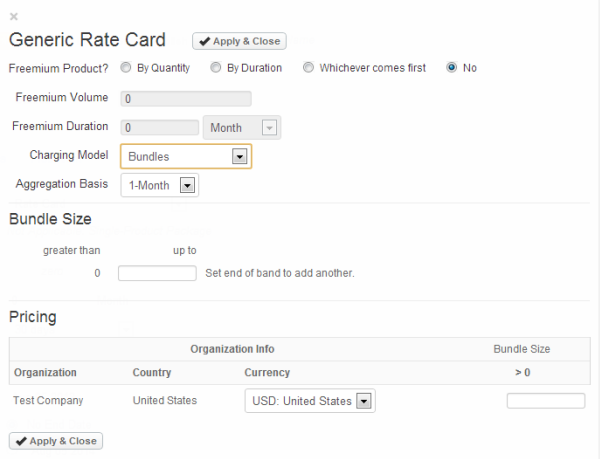Click the Freemium Duration number field
The width and height of the screenshot is (600, 459).
point(159,128)
